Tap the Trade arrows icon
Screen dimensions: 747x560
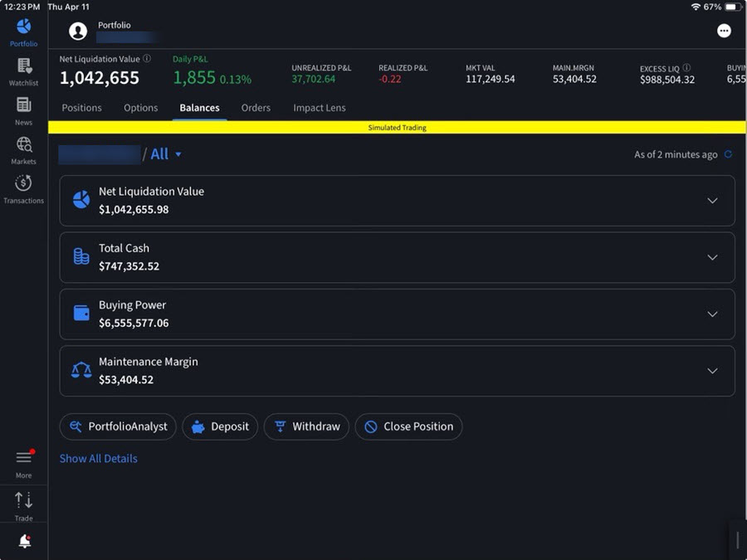pos(23,500)
